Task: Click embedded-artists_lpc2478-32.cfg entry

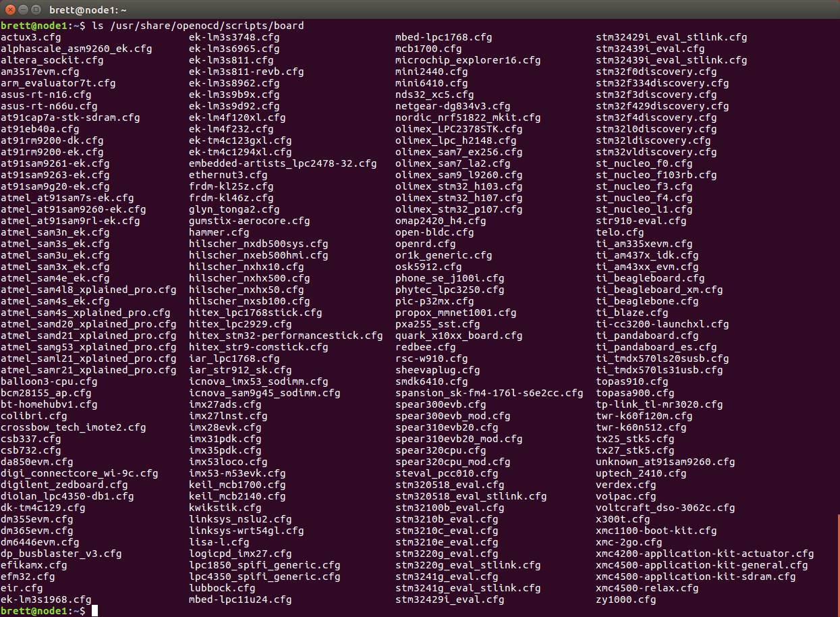Action: click(283, 163)
